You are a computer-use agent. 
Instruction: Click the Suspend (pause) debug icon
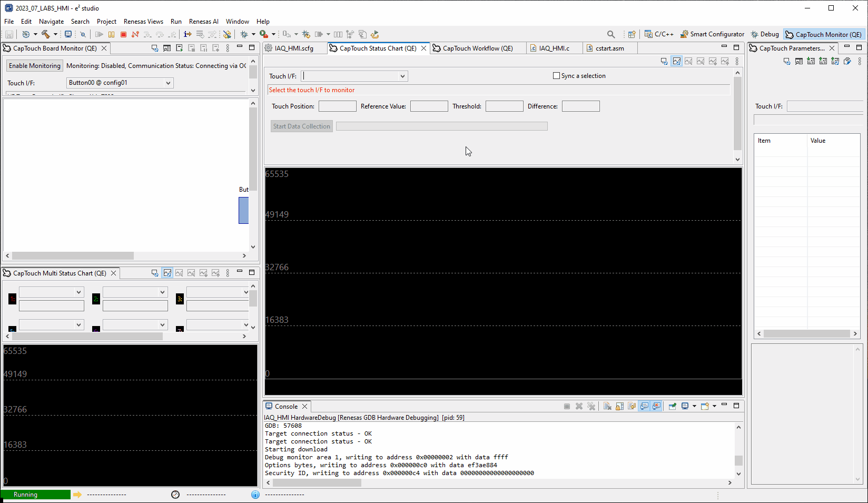[111, 34]
